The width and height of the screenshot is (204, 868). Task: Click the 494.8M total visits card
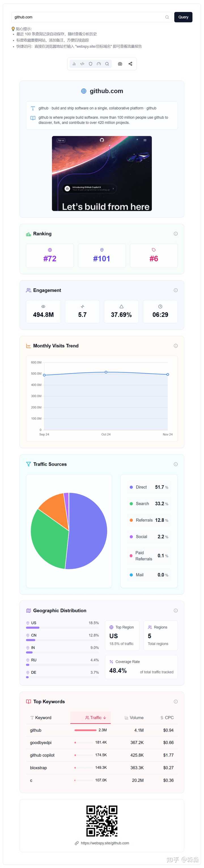[43, 312]
